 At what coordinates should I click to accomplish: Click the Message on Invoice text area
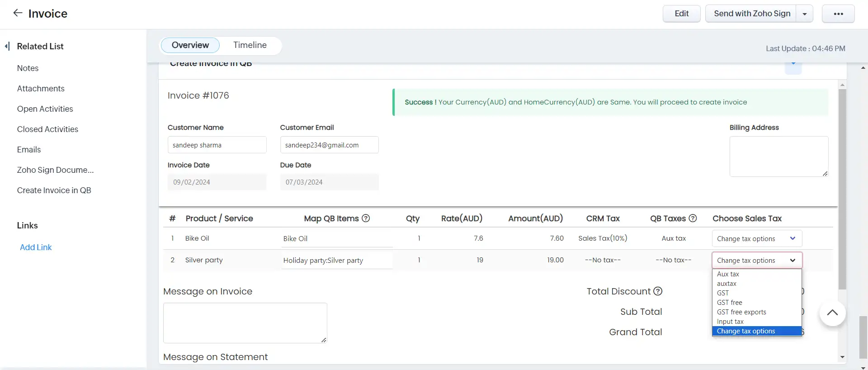point(245,323)
